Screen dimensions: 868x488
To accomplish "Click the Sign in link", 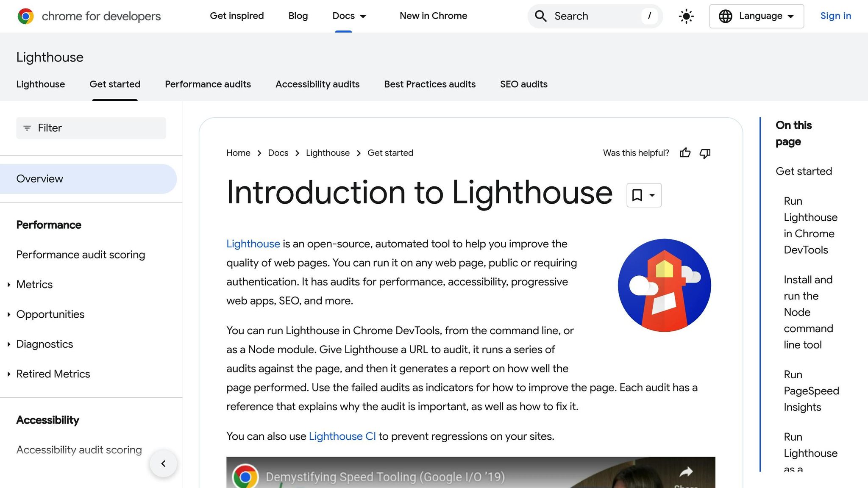I will pos(836,16).
